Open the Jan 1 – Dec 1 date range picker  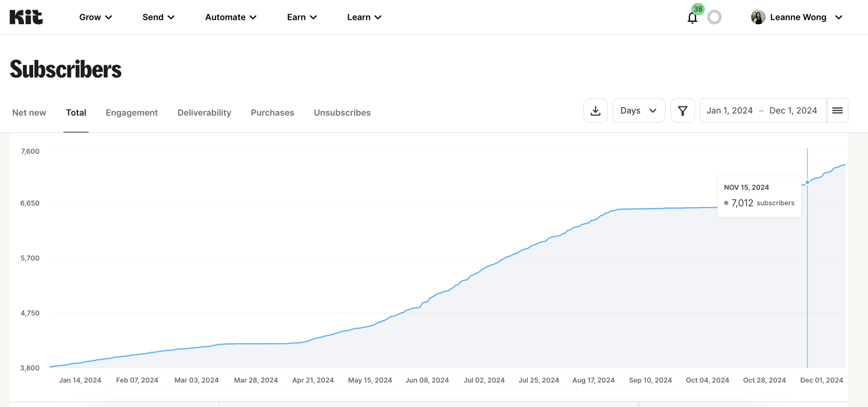[762, 110]
